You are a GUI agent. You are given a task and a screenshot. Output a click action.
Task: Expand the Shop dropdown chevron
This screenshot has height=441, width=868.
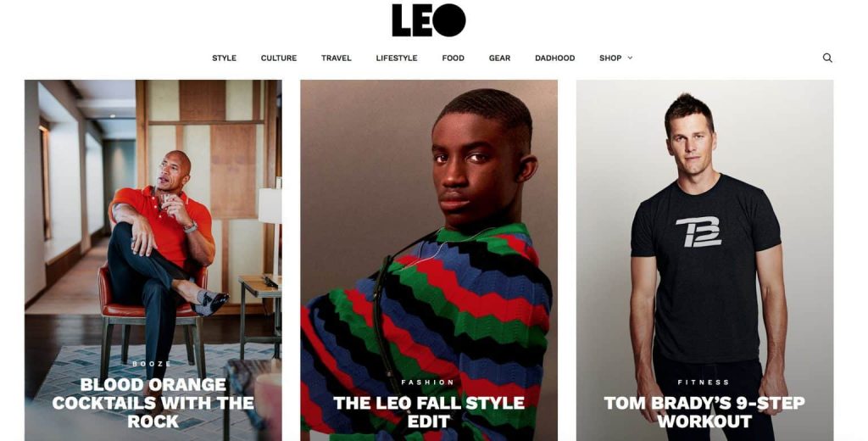630,58
